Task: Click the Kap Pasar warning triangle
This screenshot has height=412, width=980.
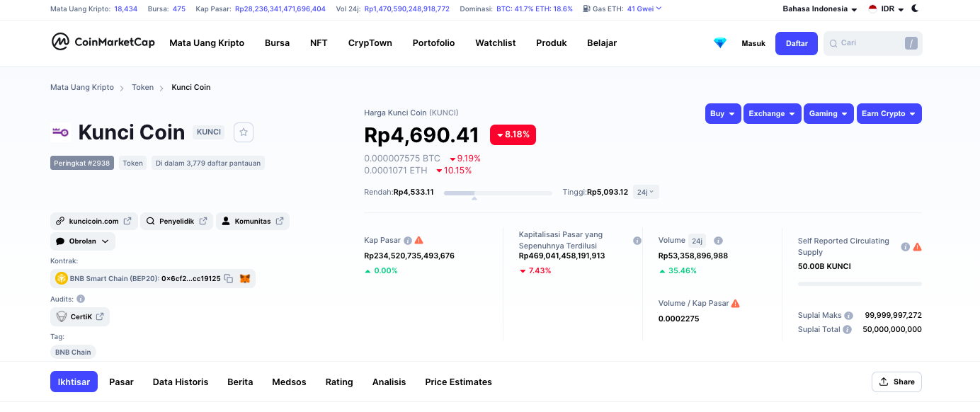Action: click(419, 240)
